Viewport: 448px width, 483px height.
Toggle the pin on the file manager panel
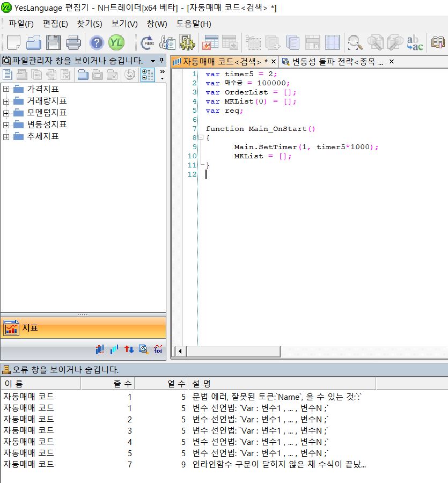pyautogui.click(x=163, y=61)
